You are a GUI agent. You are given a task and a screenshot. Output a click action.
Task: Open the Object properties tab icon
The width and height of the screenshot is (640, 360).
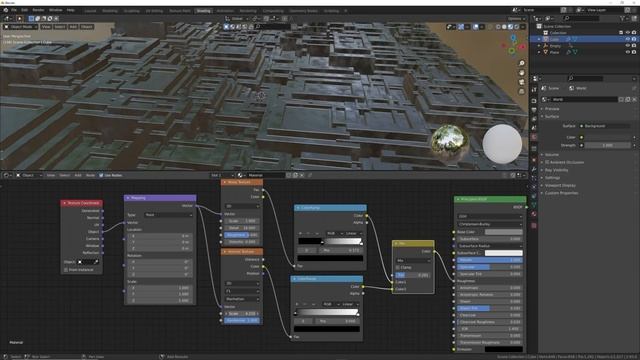pyautogui.click(x=534, y=160)
